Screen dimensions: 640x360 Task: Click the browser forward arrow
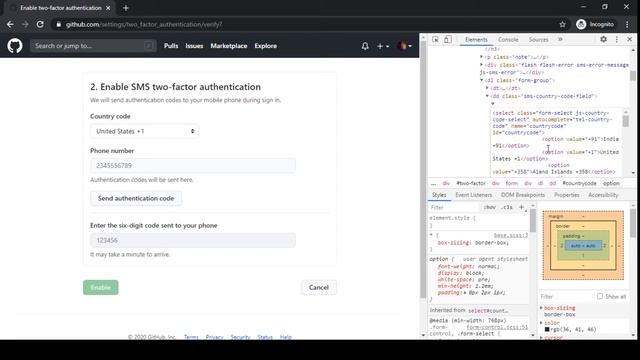(x=25, y=24)
